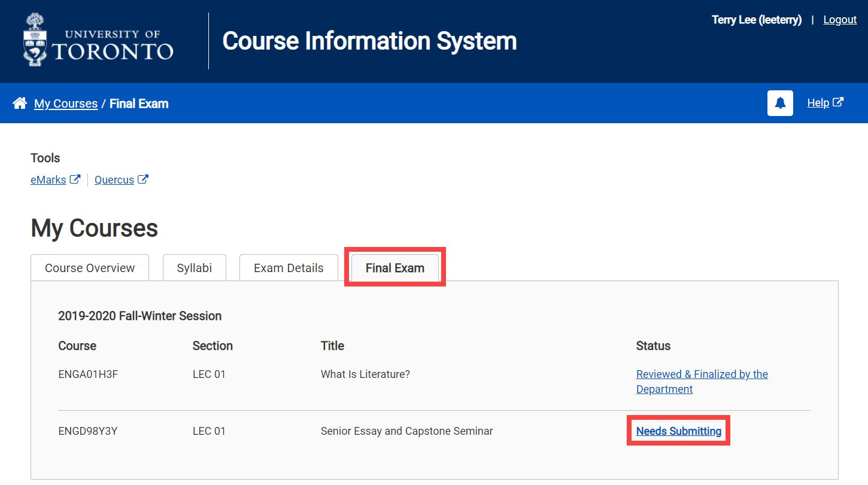Click the Title column header
This screenshot has width=868, height=485.
pos(332,346)
